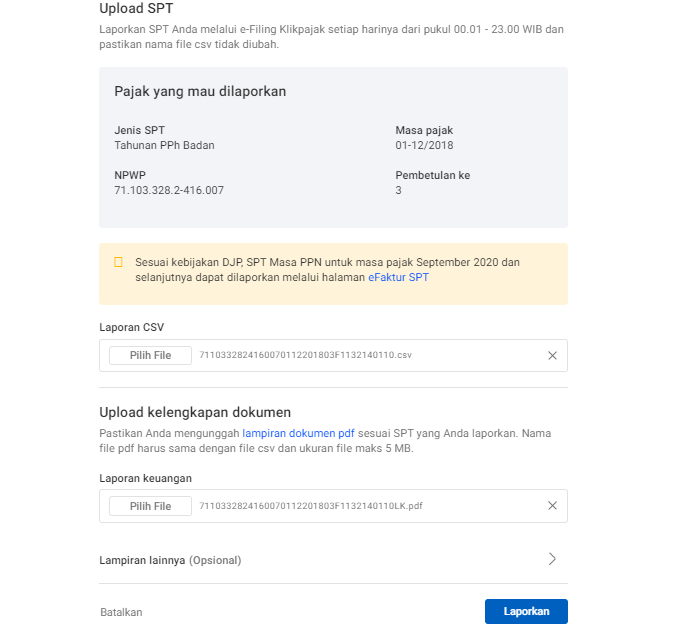This screenshot has height=636, width=691.
Task: Remove the uploaded Laporan keuangan PDF
Action: click(552, 506)
